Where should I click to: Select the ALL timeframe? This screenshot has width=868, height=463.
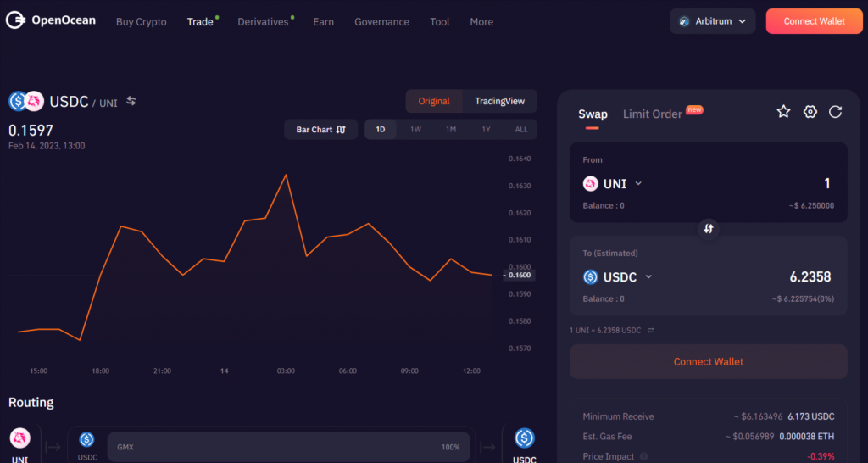coord(521,129)
